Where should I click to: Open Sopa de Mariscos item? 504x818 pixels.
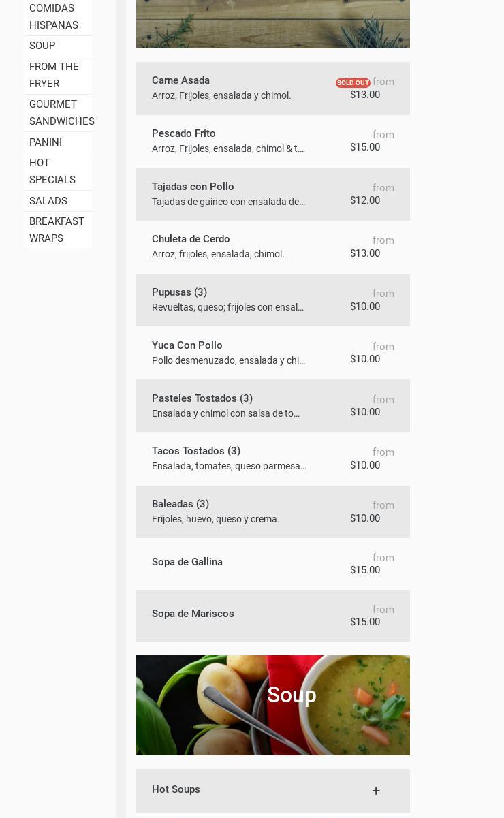[272, 615]
